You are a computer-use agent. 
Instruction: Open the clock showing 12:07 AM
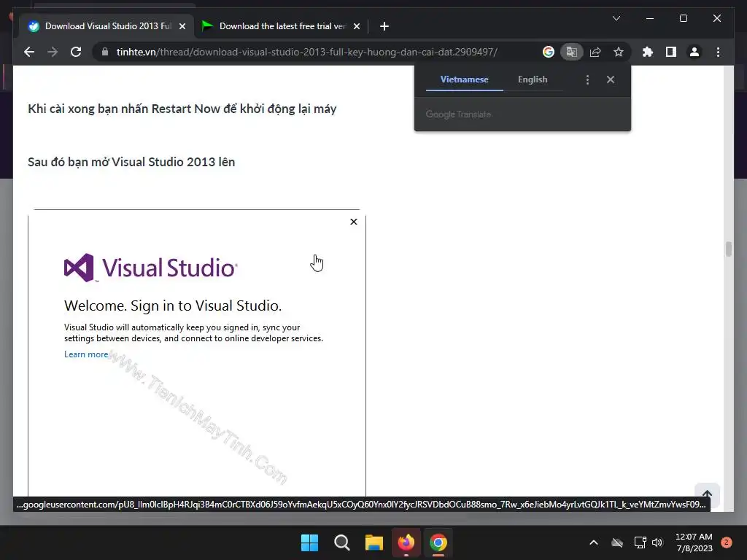click(694, 542)
